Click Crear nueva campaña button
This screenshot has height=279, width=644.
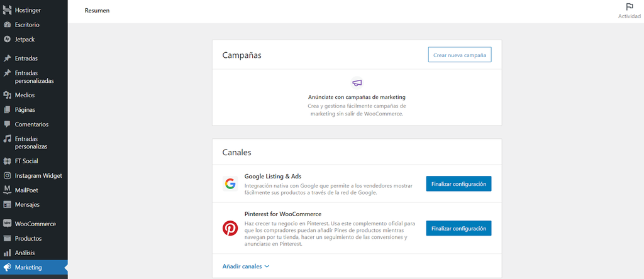[x=459, y=55]
